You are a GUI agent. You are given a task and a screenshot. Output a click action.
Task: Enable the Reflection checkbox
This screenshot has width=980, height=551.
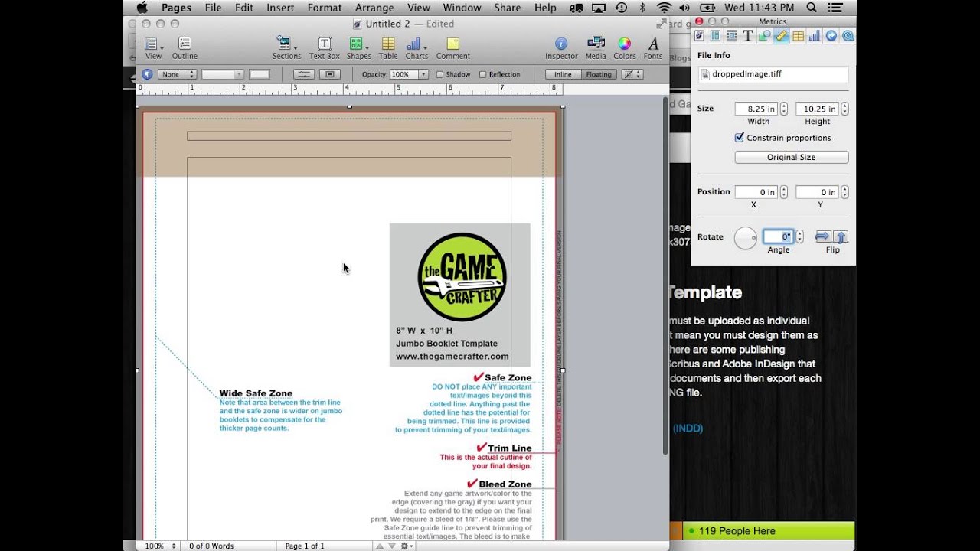pos(482,74)
